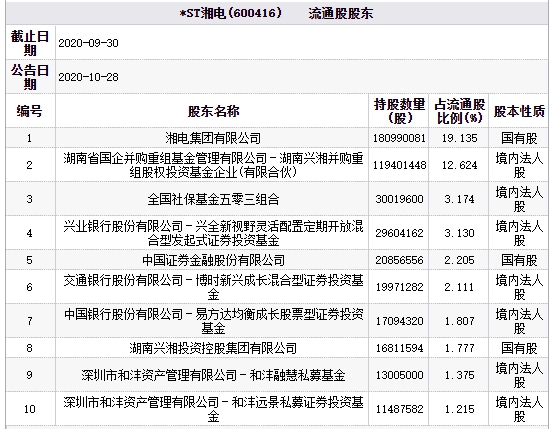Select the announcement date 2020-10-28

[88, 77]
